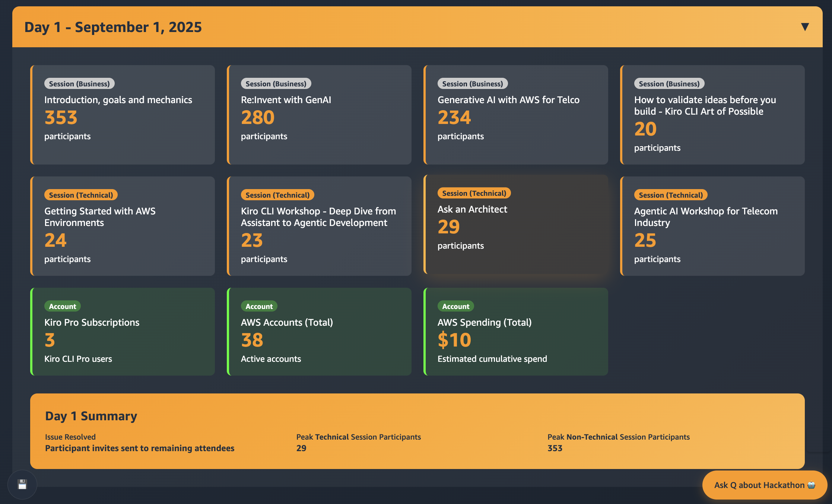The height and width of the screenshot is (504, 832).
Task: Click the 'Account' badge on Kiro Pro Subscriptions
Action: [x=63, y=306]
